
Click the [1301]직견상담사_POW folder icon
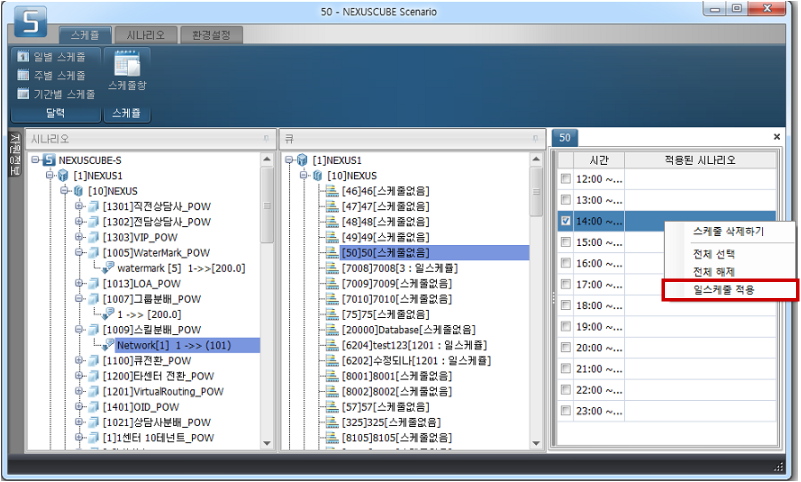(93, 206)
